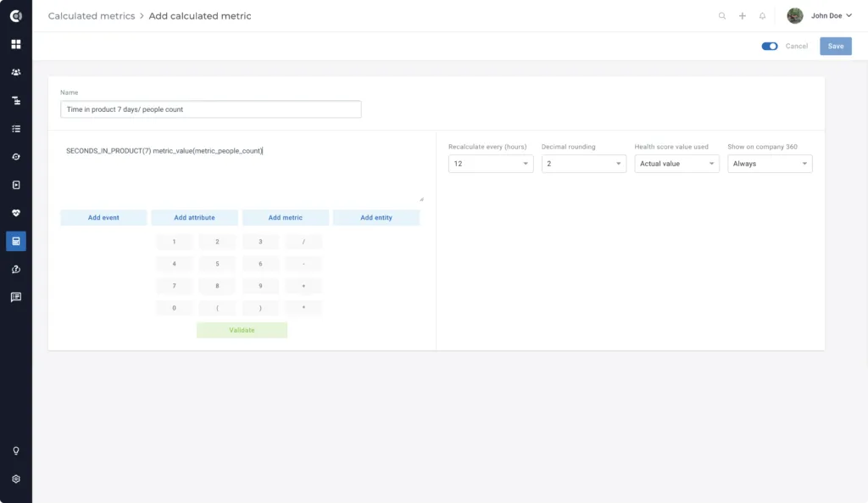Click the Save button
This screenshot has width=868, height=503.
click(835, 46)
